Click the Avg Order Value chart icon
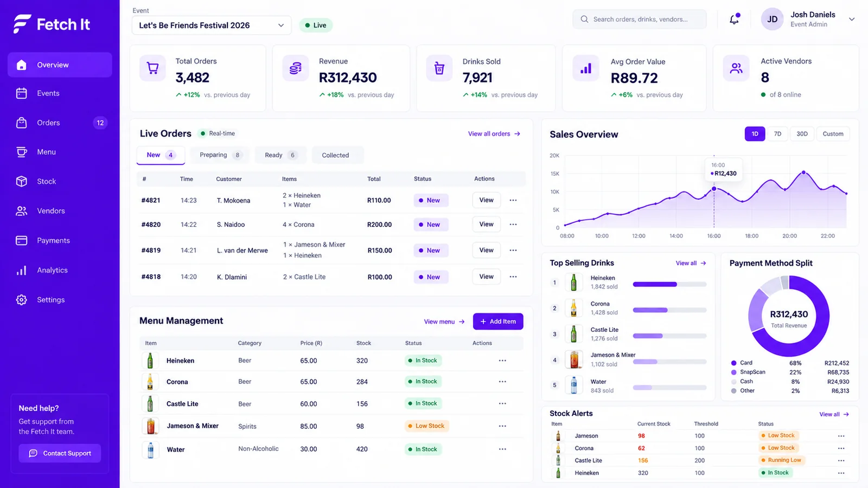 pyautogui.click(x=586, y=68)
